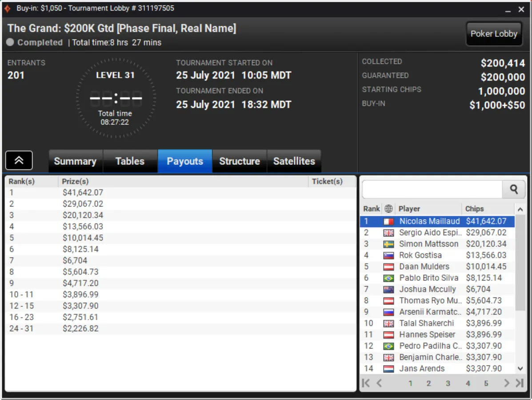Viewport: 532px width, 400px height.
Task: Go to previous page arrow in player list
Action: (379, 383)
